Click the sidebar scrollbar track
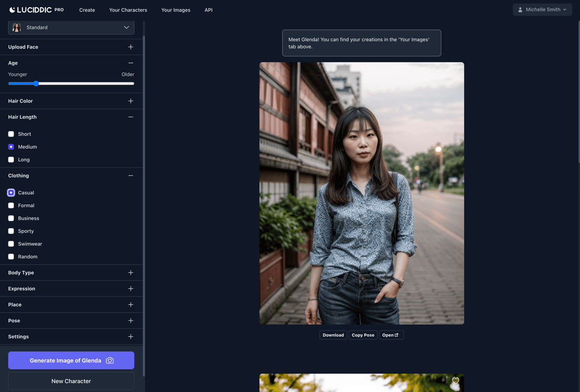 coord(144,204)
